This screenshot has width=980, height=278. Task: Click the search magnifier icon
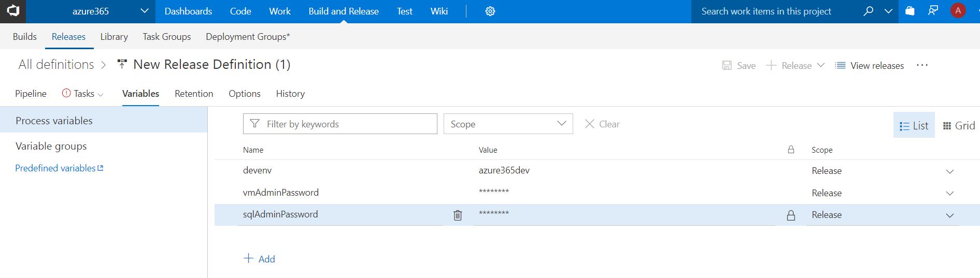[x=869, y=11]
